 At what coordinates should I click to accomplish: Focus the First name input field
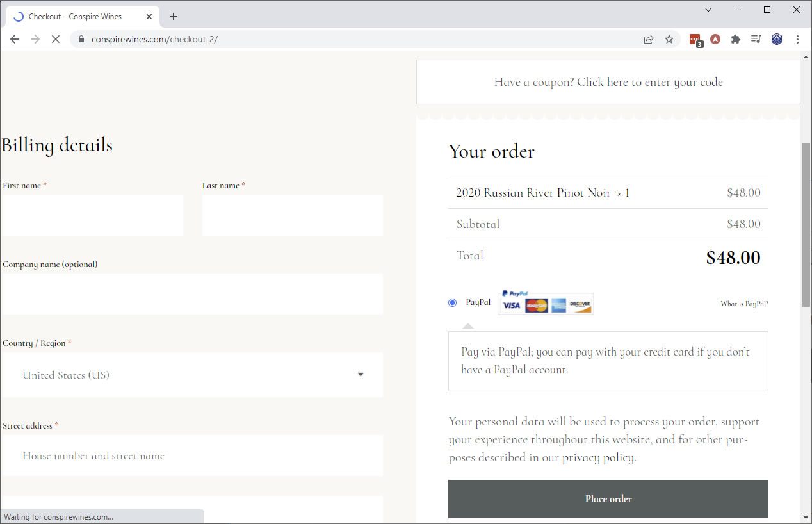[x=92, y=215]
